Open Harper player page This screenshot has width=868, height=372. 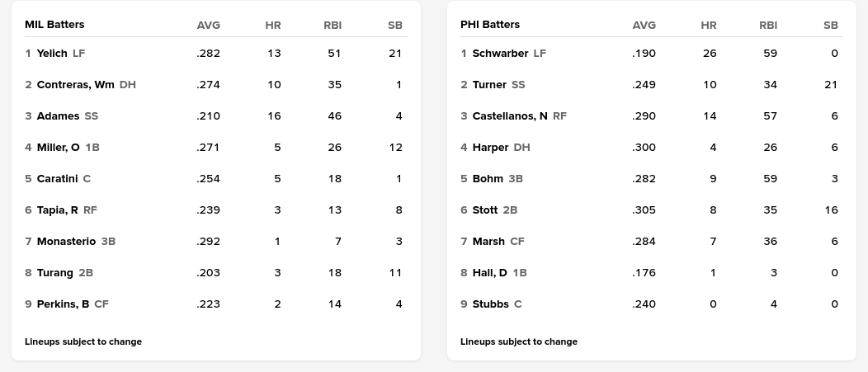490,148
